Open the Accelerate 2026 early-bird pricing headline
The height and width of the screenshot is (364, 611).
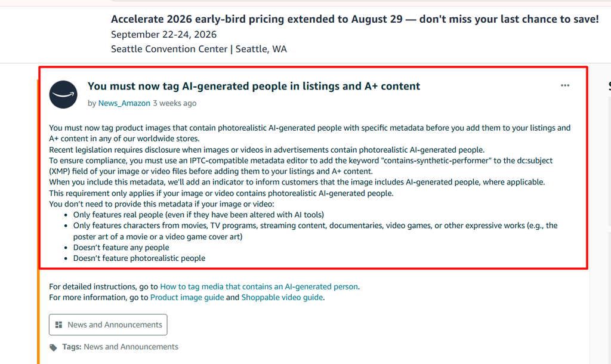point(354,19)
